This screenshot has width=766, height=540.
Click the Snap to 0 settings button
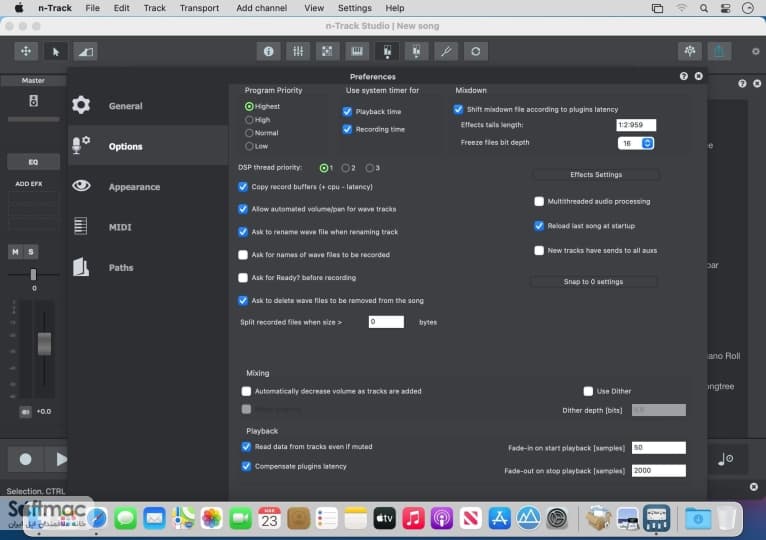coord(593,281)
